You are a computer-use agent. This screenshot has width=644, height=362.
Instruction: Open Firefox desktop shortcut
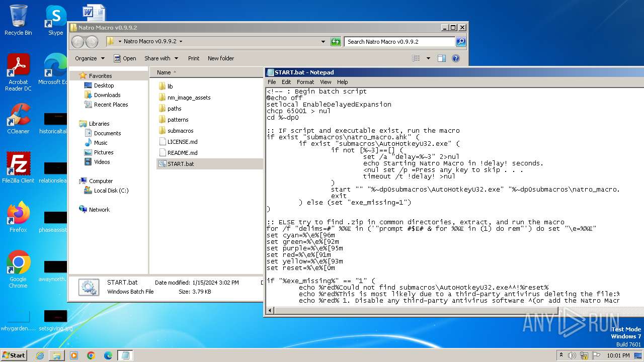pos(18,217)
